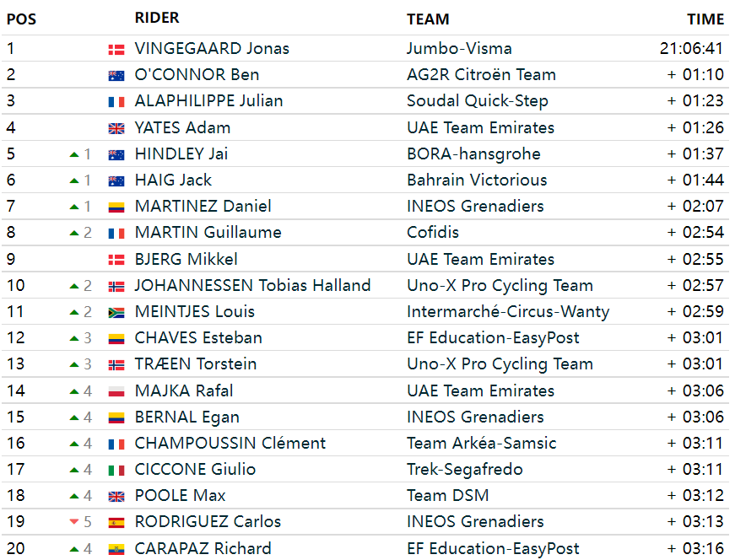Click the green up arrow in the HINDLEY Jai row
The image size is (746, 560).
tap(73, 154)
